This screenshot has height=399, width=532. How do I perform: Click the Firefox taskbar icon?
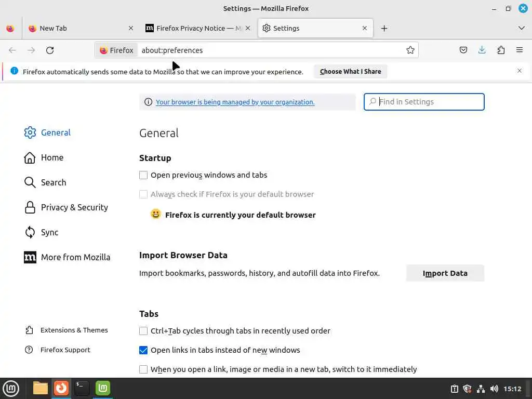[61, 388]
